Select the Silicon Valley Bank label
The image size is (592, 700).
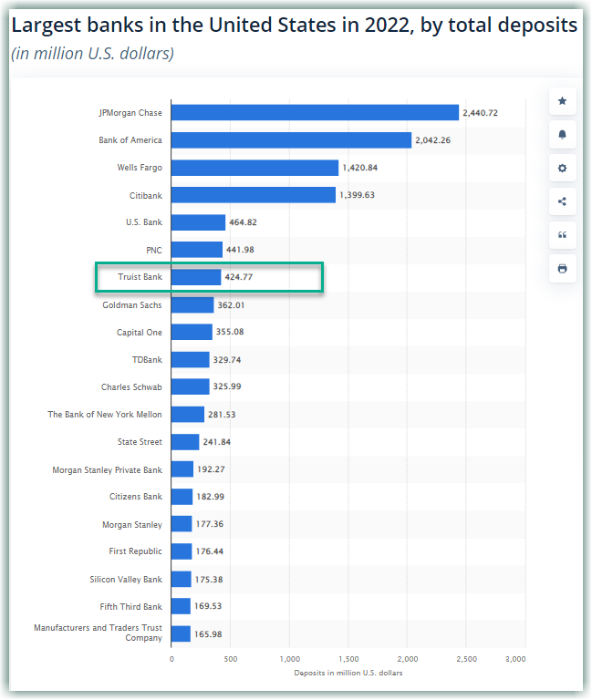tap(126, 579)
